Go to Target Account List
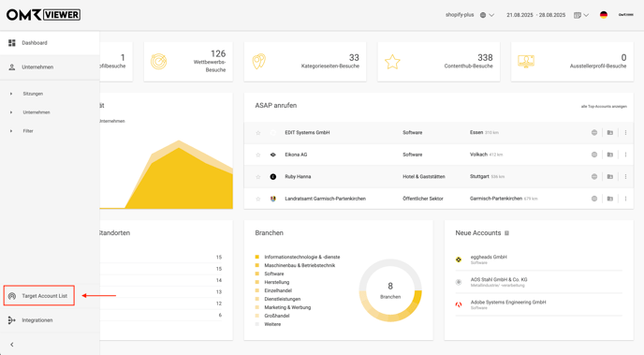The width and height of the screenshot is (644, 355). [x=39, y=295]
